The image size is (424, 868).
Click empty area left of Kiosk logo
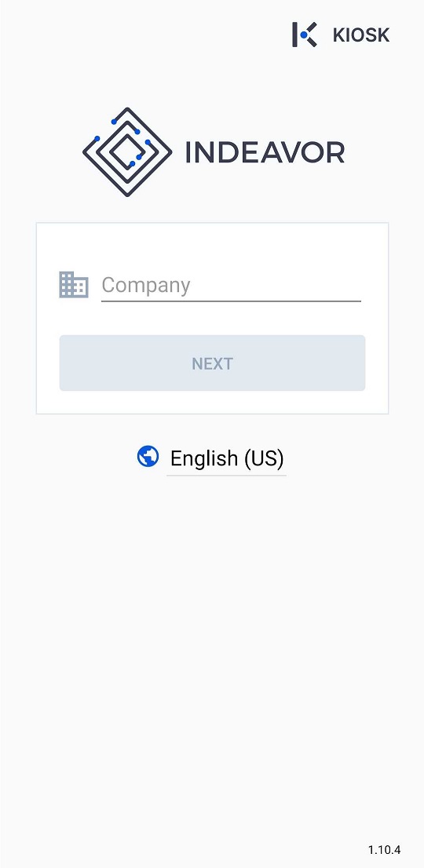pyautogui.click(x=144, y=35)
